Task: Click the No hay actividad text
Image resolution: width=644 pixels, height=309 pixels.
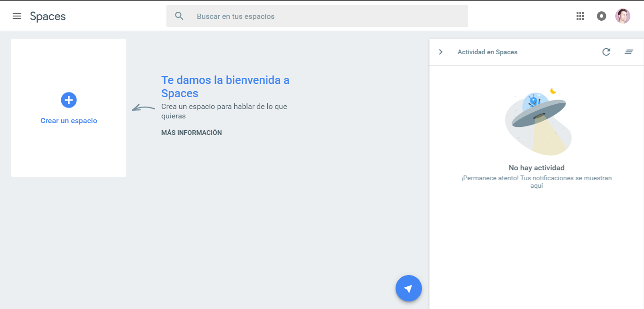Action: tap(537, 168)
